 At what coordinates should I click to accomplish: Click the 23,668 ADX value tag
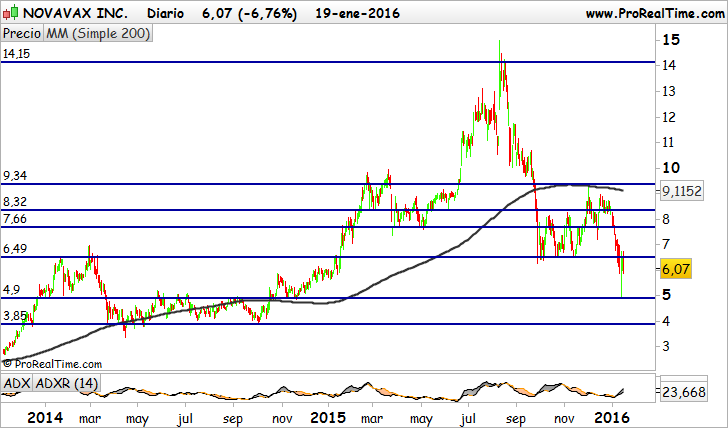pos(683,392)
